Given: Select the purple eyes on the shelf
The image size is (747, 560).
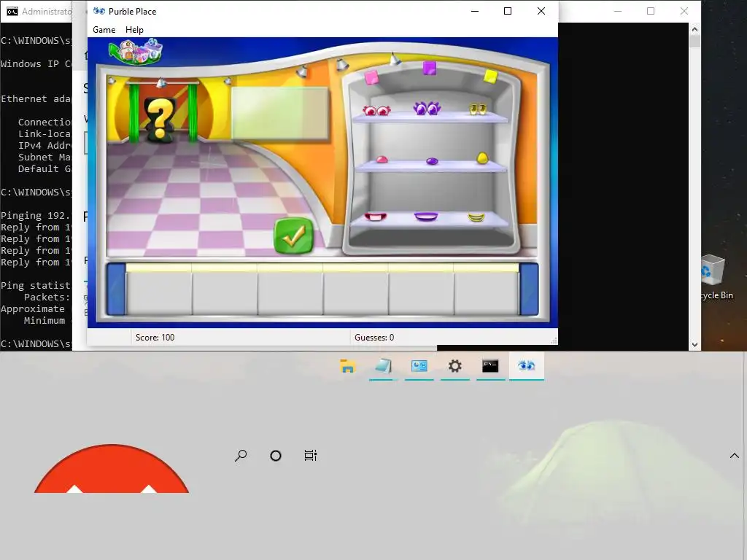Looking at the screenshot, I should [x=427, y=108].
